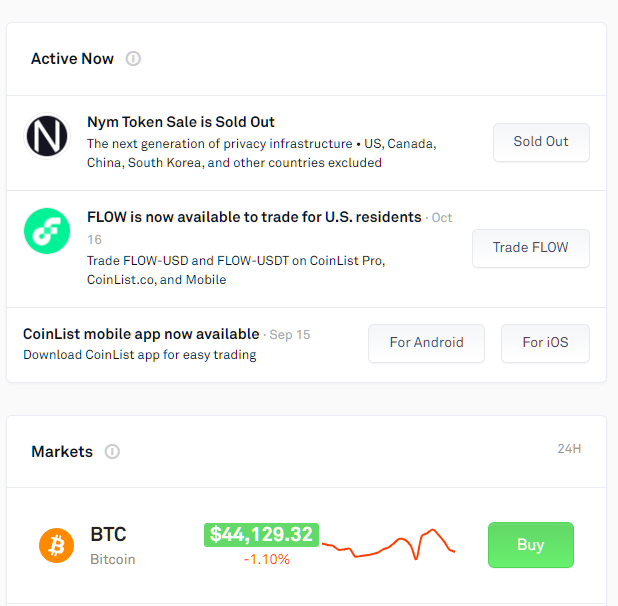Image resolution: width=618 pixels, height=606 pixels.
Task: Buy Bitcoin with the green Buy button
Action: [531, 545]
